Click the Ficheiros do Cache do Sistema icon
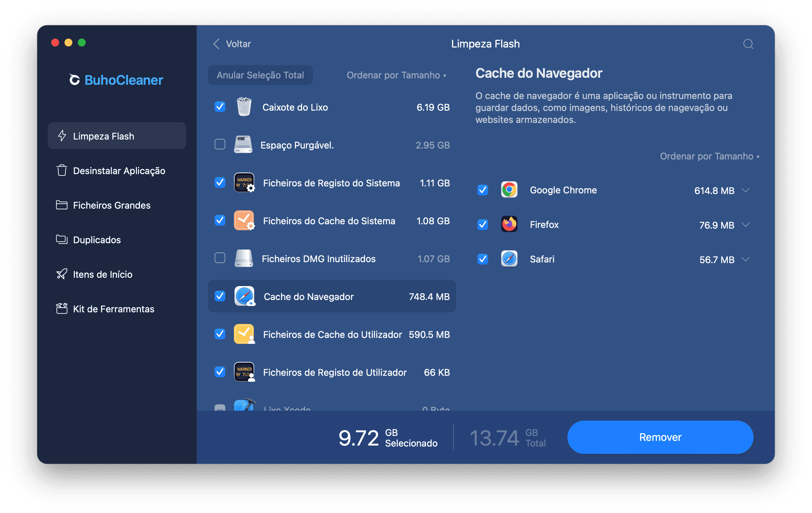Viewport: 812px width, 513px height. [244, 221]
